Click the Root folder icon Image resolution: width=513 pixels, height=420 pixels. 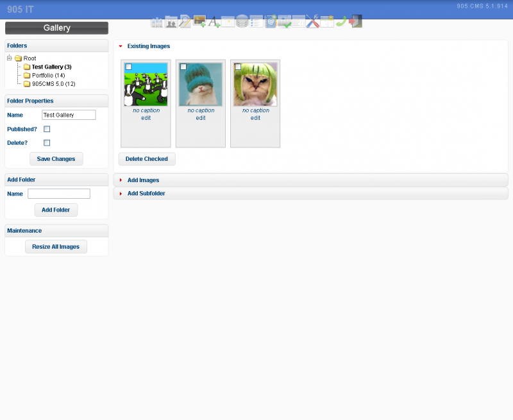click(x=19, y=58)
